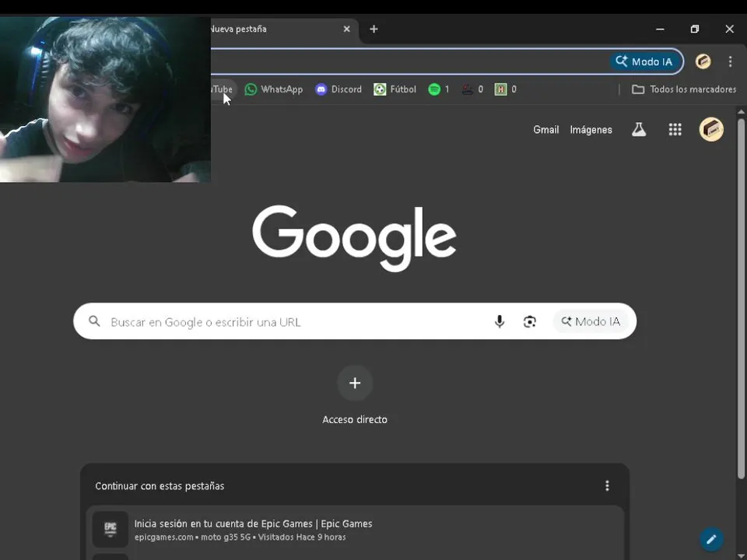Click the Epic Games thumbnail icon
The image size is (747, 560).
[110, 529]
